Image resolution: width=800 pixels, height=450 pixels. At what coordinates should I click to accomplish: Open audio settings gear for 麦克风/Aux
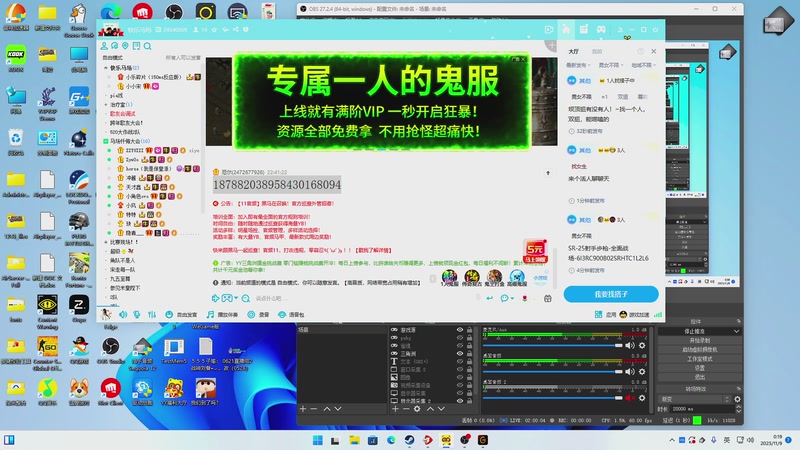(642, 345)
